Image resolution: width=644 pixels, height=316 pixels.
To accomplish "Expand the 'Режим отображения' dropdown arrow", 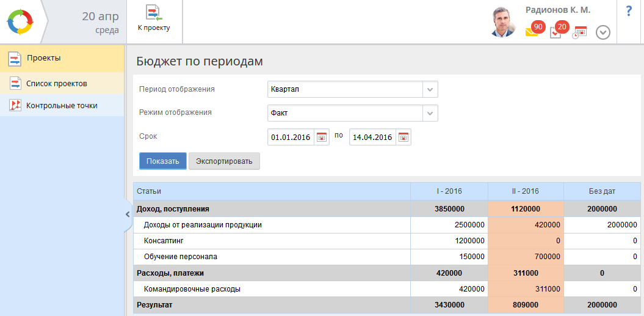I will pyautogui.click(x=430, y=113).
